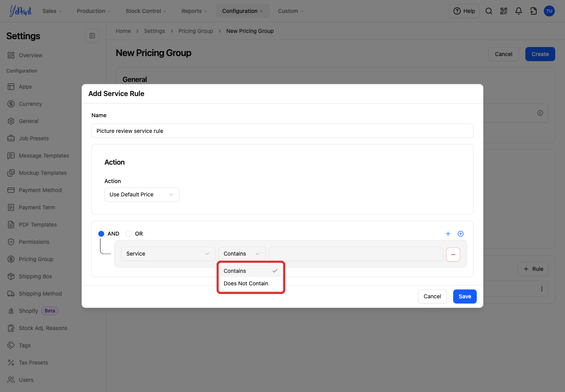Click the Tags icon in sidebar
This screenshot has width=565, height=392.
[11, 345]
